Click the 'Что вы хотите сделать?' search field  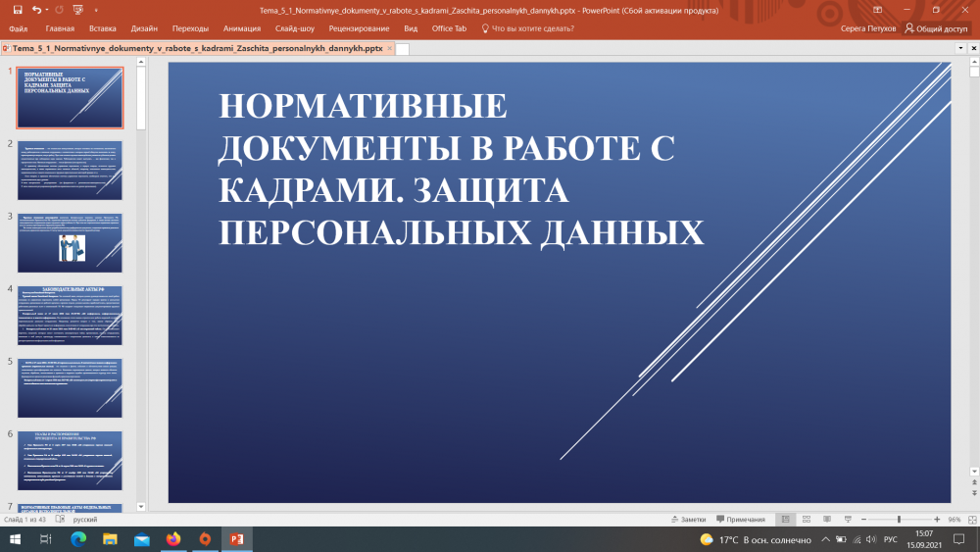pos(528,28)
